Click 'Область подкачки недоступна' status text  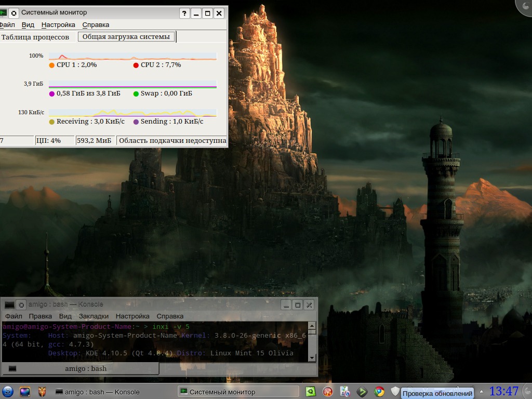[172, 140]
